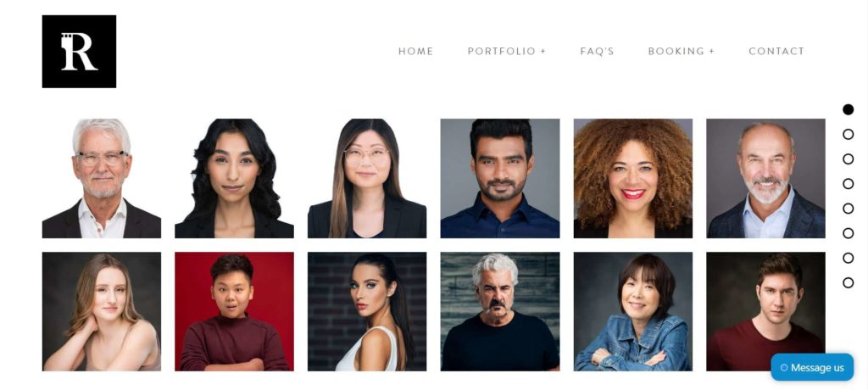Open portrait of gray-haired man with mustache
Screen dimensions: 868x390
500,311
